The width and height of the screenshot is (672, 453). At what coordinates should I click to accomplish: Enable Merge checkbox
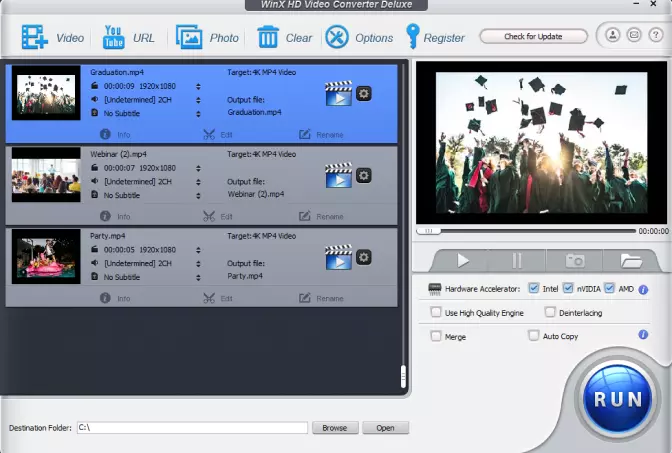435,336
